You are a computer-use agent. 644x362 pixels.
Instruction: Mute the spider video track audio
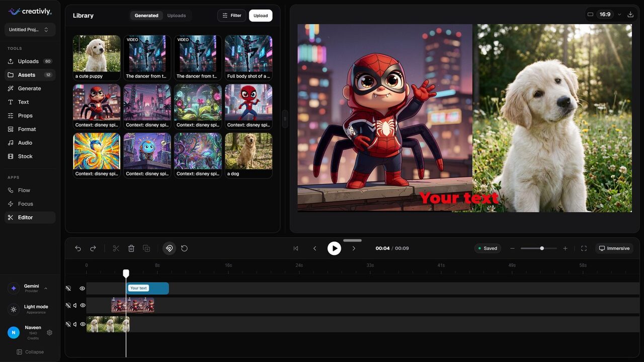point(74,305)
